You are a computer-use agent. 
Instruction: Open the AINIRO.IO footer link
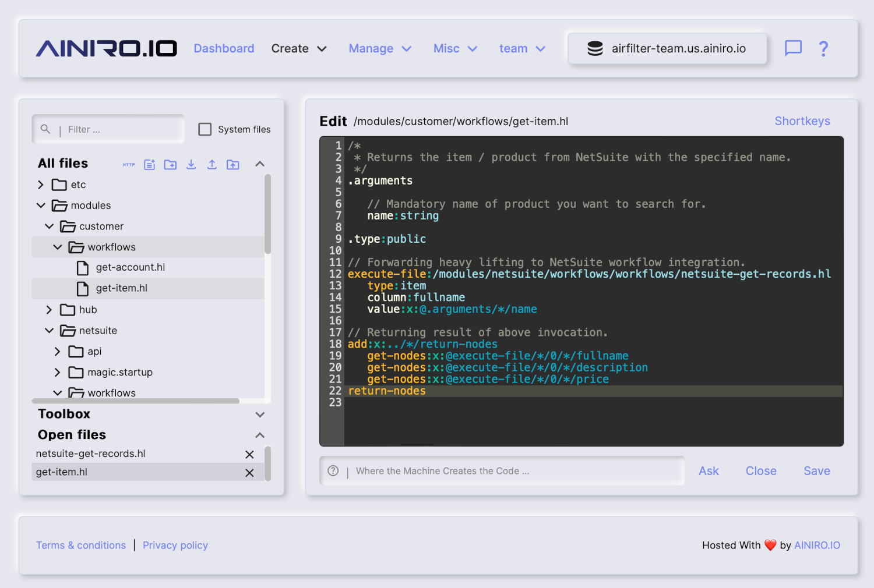(817, 546)
